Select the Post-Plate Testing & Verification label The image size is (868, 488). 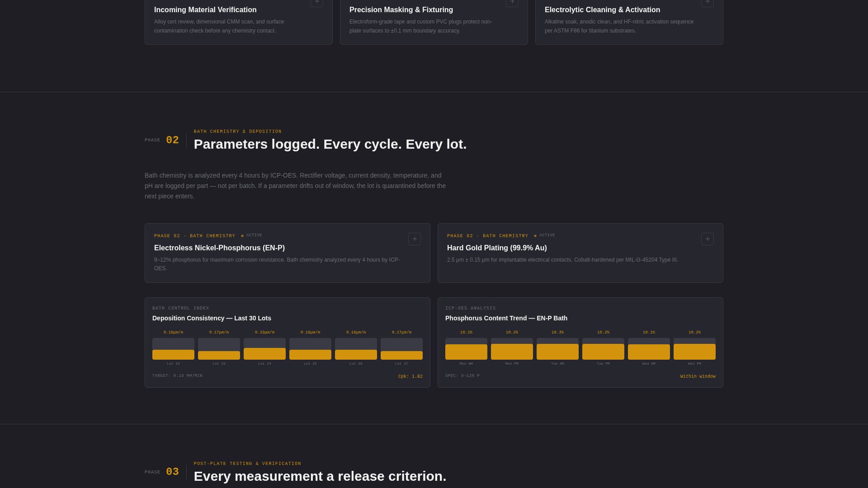[x=246, y=464]
